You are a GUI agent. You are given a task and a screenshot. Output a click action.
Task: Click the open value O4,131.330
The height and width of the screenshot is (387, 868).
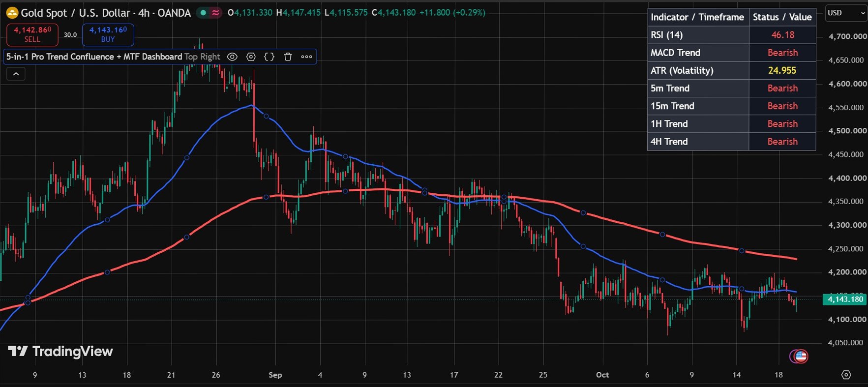click(x=250, y=13)
